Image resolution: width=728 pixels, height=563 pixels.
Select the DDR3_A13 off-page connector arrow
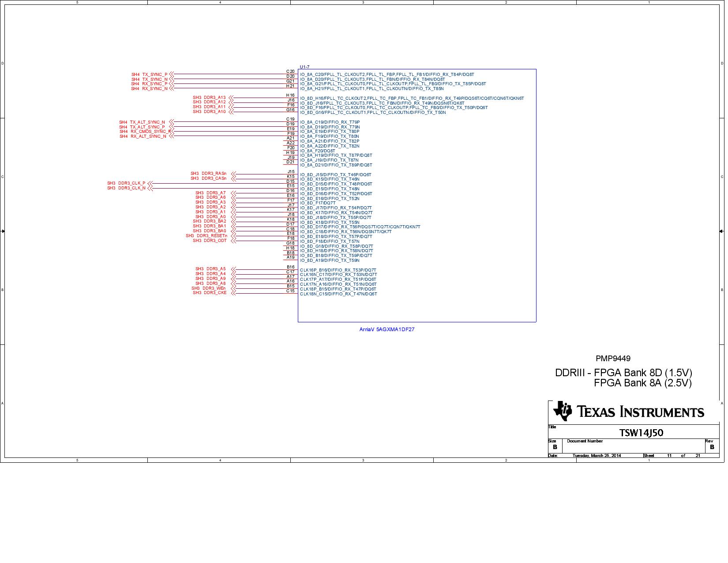231,98
